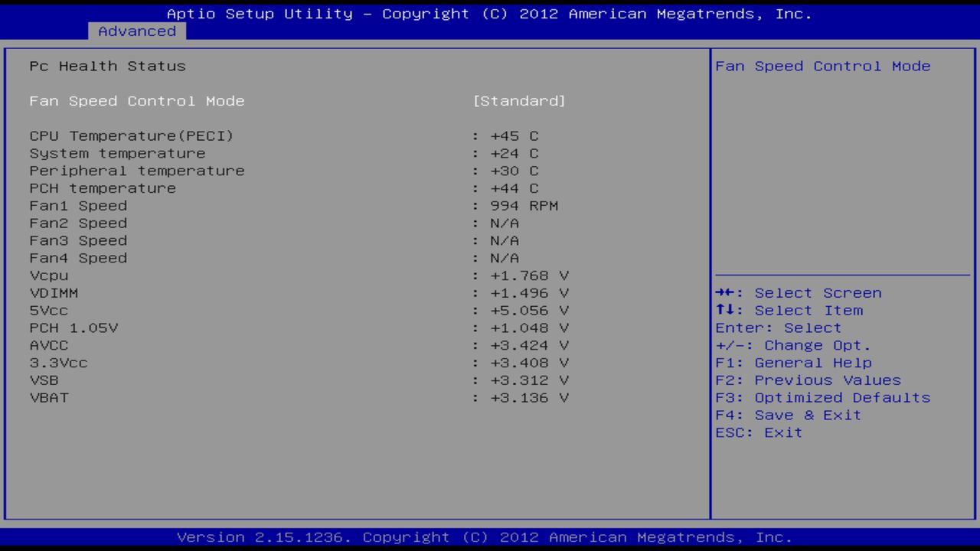The width and height of the screenshot is (980, 551).
Task: Click the Fan4 Speed entry
Action: coord(78,258)
